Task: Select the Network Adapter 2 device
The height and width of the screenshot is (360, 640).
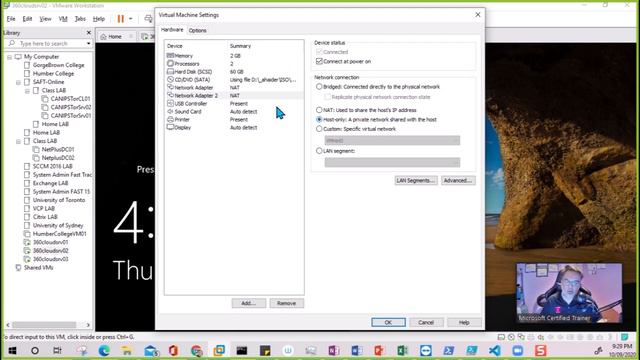Action: coord(234,96)
